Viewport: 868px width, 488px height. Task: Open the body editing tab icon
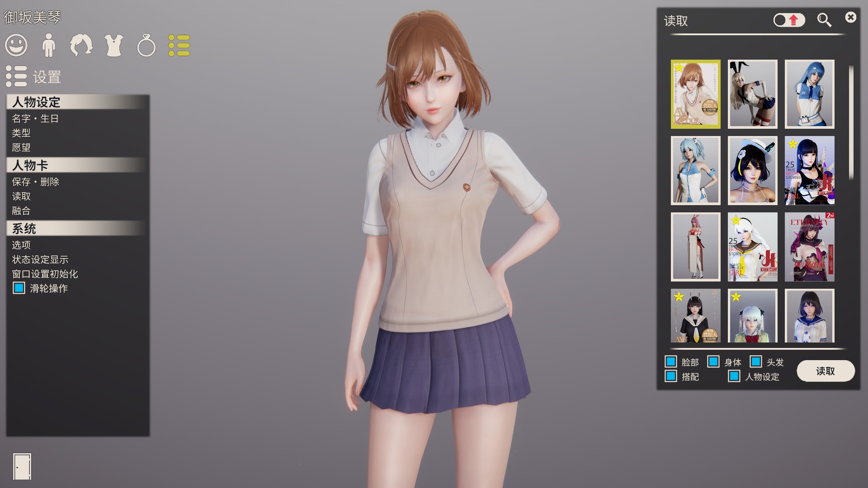click(48, 45)
